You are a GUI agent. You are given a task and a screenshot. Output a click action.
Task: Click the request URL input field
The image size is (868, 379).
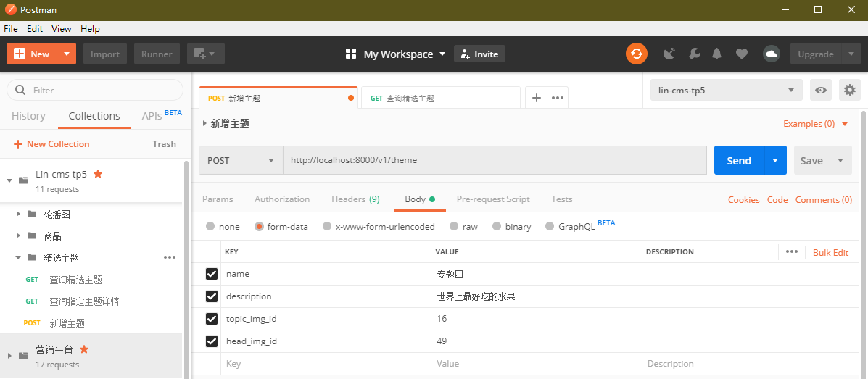point(495,160)
